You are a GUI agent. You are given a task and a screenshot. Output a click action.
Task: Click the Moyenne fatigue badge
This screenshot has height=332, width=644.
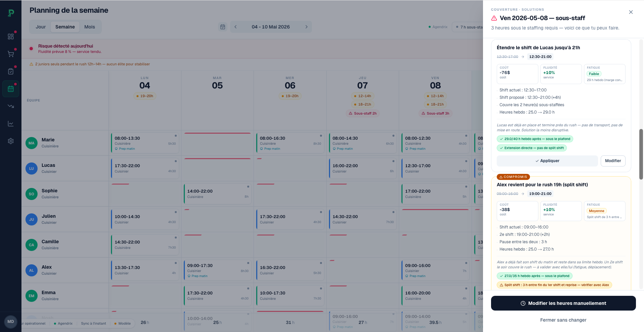pos(596,211)
